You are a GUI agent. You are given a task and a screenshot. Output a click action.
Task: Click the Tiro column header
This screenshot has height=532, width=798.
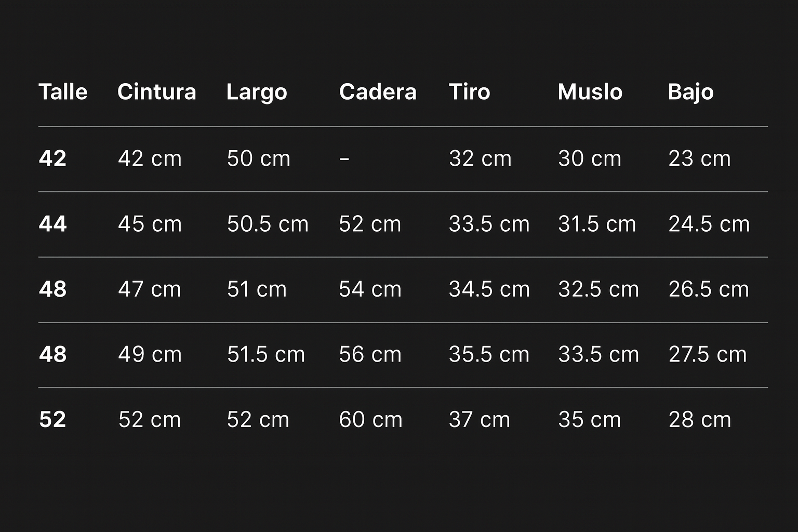coord(469,92)
